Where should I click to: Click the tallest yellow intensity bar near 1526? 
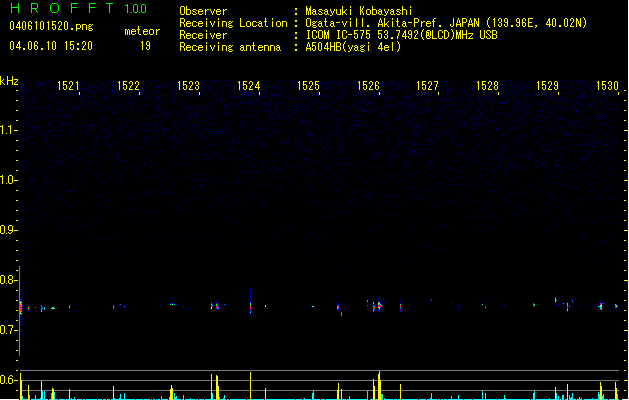click(379, 385)
